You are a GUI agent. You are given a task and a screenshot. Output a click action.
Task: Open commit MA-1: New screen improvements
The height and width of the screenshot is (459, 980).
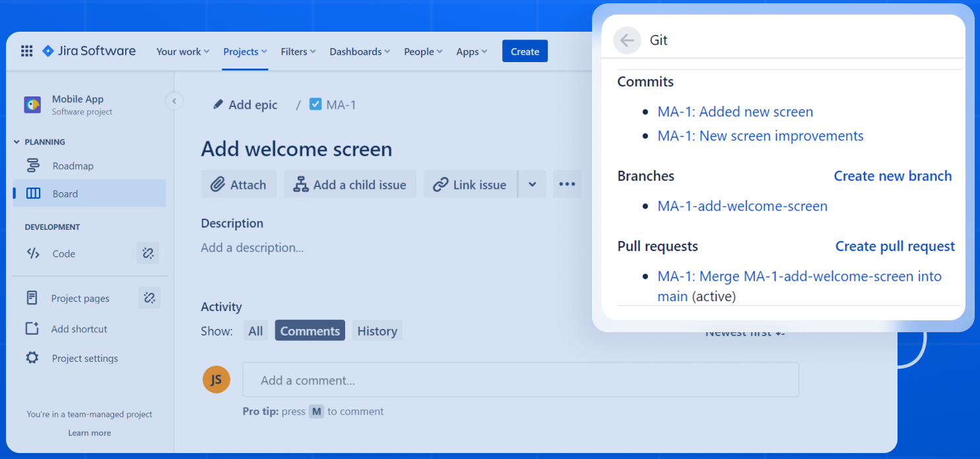click(760, 135)
